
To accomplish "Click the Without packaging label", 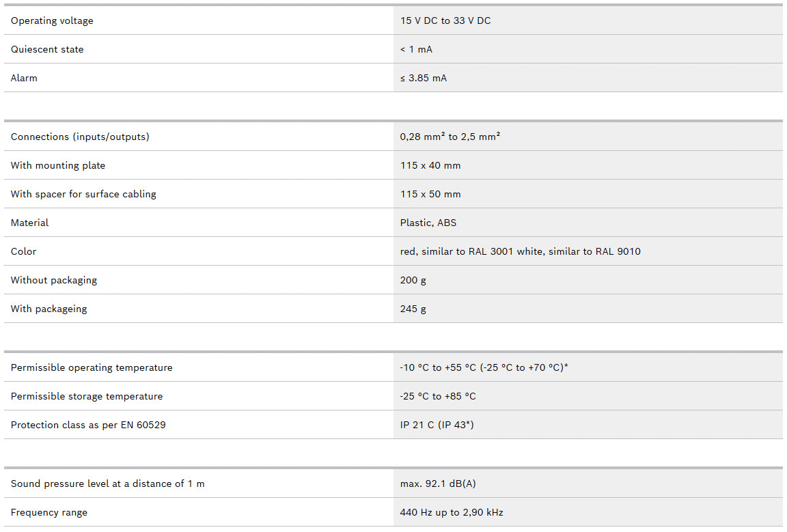I will 54,280.
